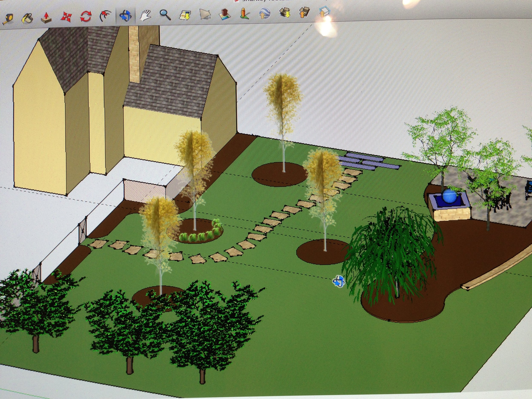The image size is (532, 399).
Task: Click the Add Location map icon
Action: pos(185,14)
